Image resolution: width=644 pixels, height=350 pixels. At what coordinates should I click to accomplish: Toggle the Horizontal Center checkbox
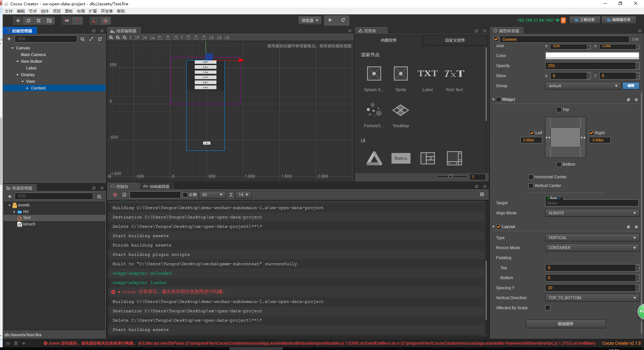pos(531,177)
